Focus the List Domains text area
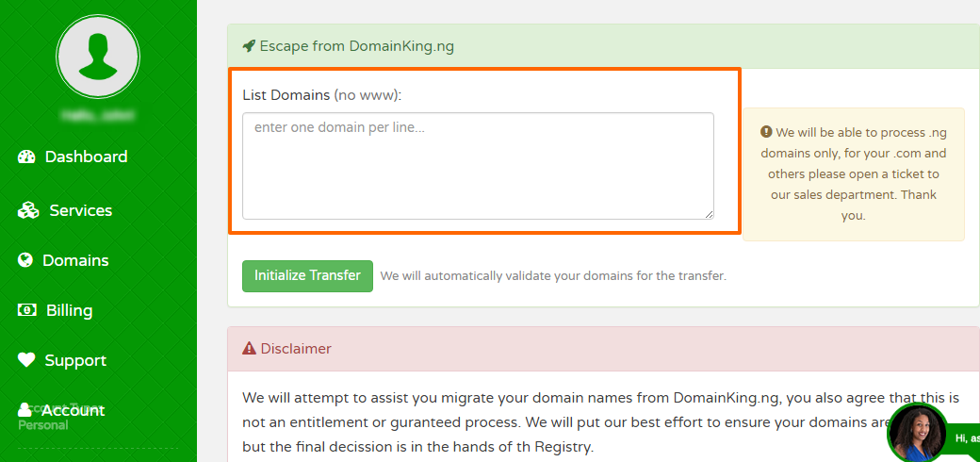This screenshot has width=980, height=462. click(x=478, y=166)
